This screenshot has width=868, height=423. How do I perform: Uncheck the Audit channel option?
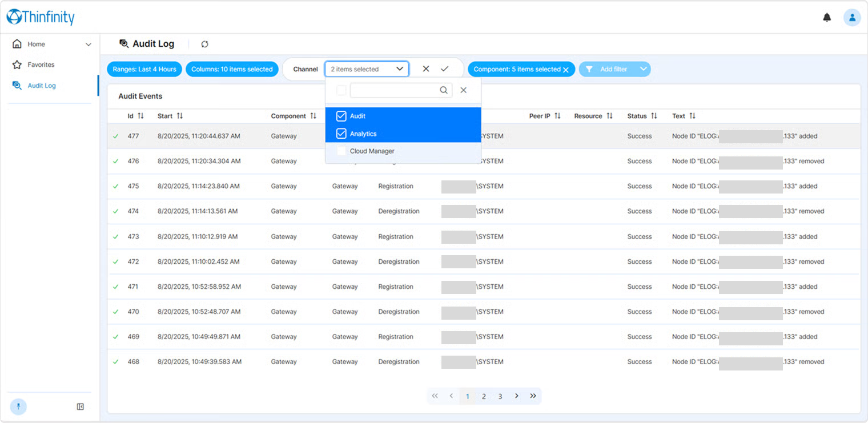coord(341,116)
